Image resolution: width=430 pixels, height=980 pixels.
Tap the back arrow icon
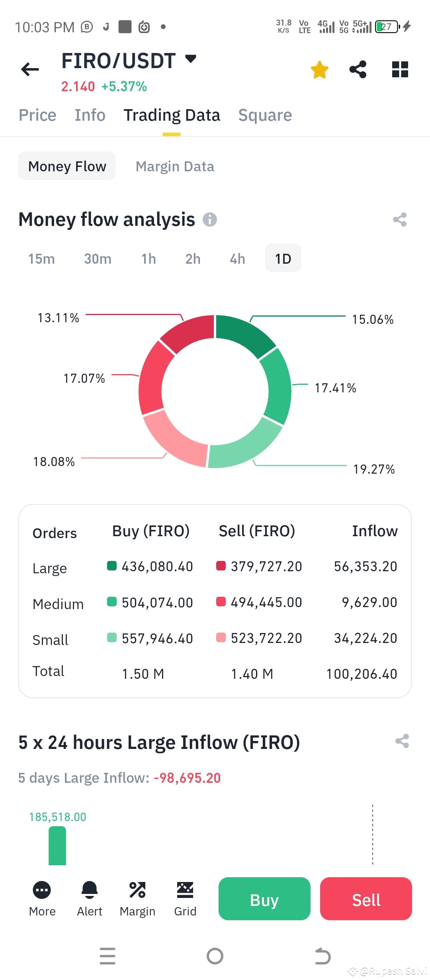[x=30, y=69]
